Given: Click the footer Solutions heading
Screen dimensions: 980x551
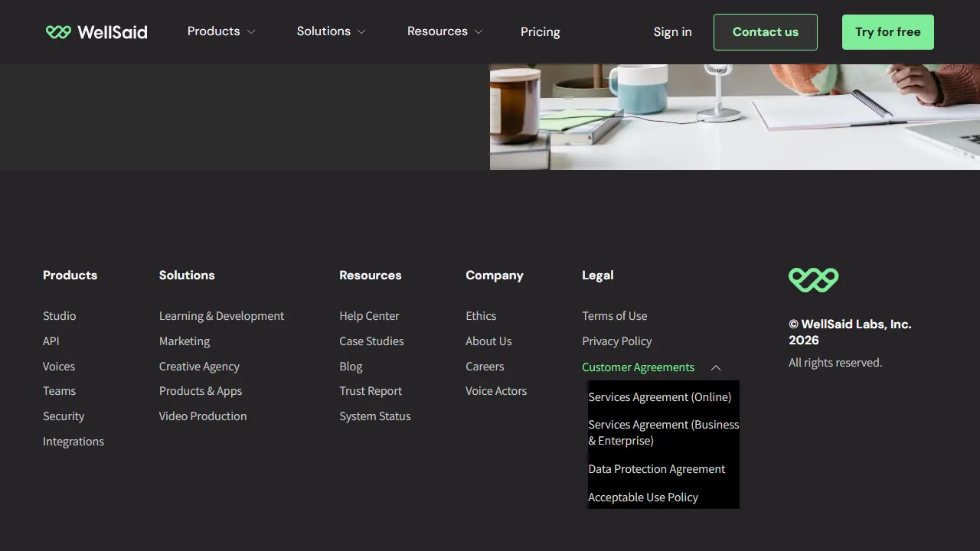Looking at the screenshot, I should point(187,275).
